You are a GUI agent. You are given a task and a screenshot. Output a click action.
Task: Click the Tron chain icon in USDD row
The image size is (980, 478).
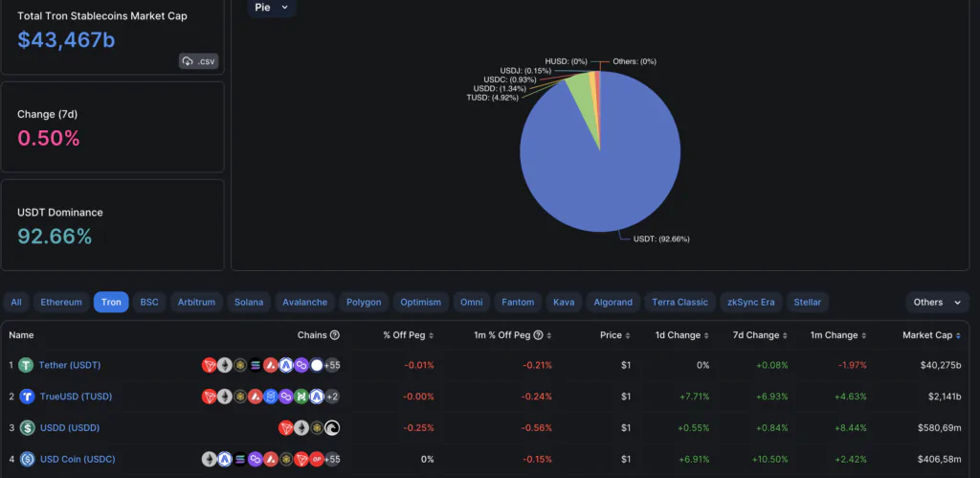[x=285, y=428]
